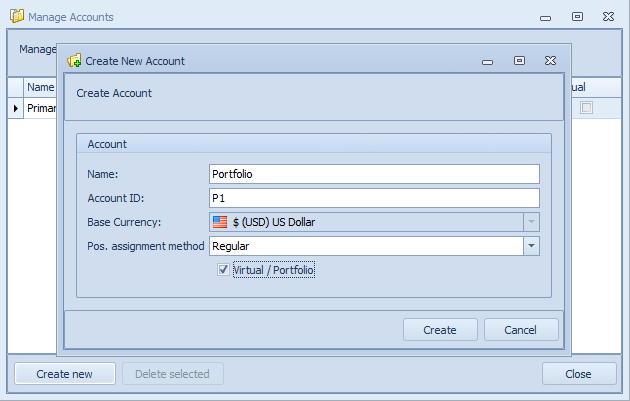Viewport: 630px width, 401px height.
Task: Click the Pos. assignment method label
Action: click(x=146, y=246)
